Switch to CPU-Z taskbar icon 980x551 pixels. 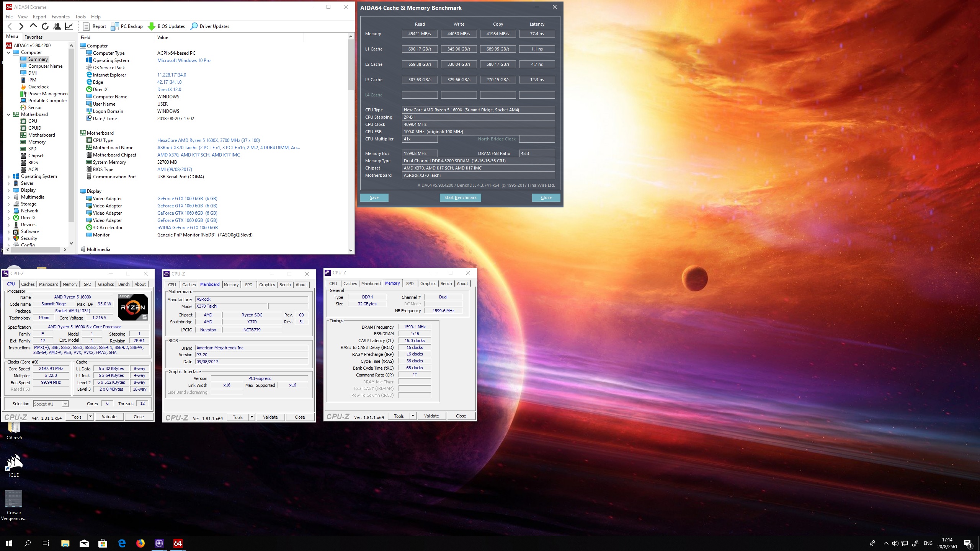click(159, 543)
